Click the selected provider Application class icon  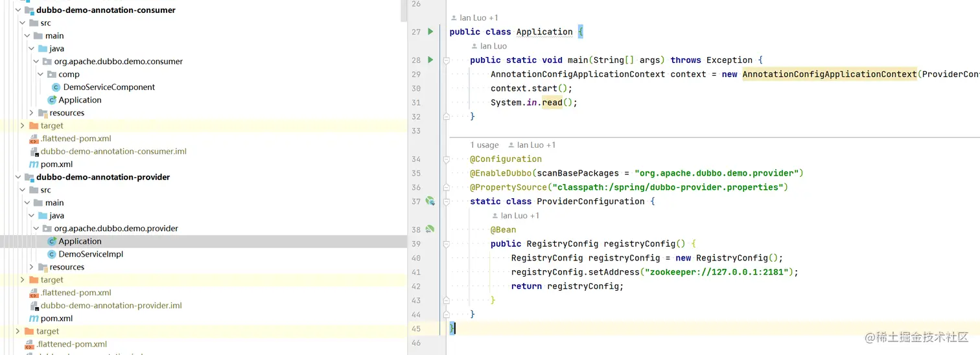(x=52, y=241)
